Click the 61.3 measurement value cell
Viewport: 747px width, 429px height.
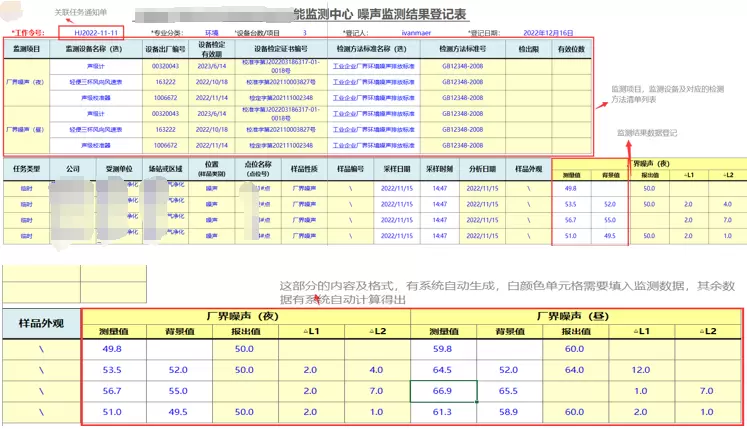pos(443,411)
